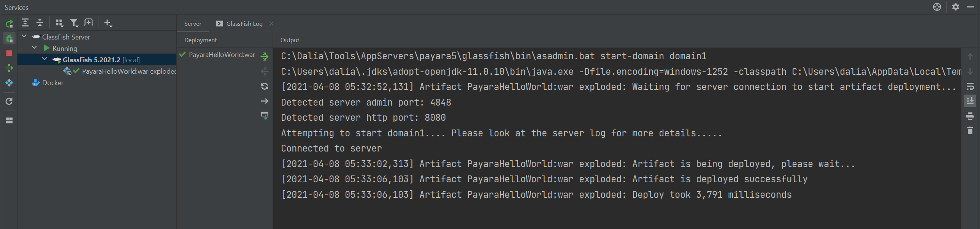Click the Rerun server icon

pyautogui.click(x=9, y=24)
